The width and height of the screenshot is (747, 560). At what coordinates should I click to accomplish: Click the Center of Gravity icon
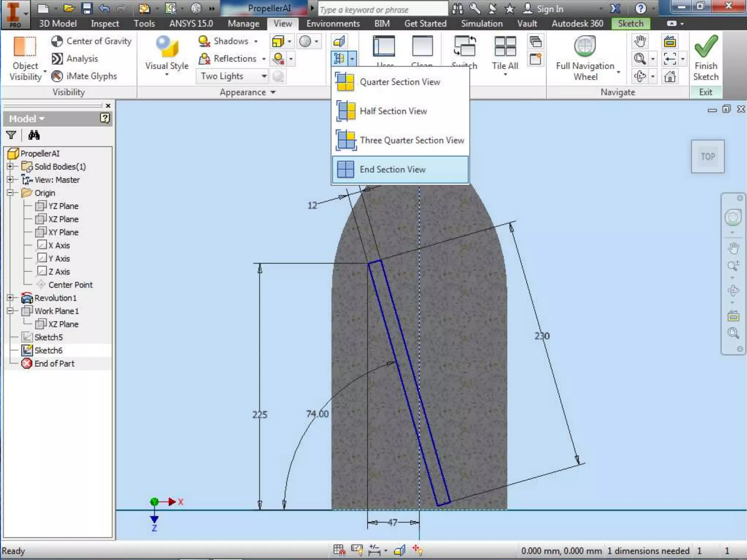pyautogui.click(x=57, y=41)
